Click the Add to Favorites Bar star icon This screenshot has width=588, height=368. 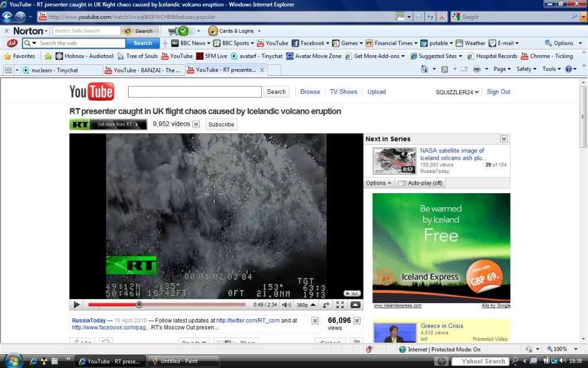(x=48, y=56)
